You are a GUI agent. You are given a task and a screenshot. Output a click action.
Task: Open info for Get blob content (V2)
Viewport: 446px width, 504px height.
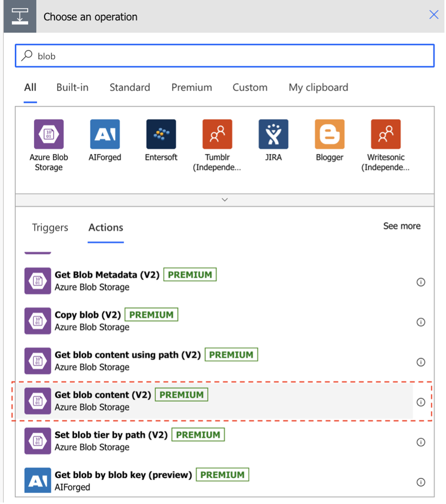421,402
